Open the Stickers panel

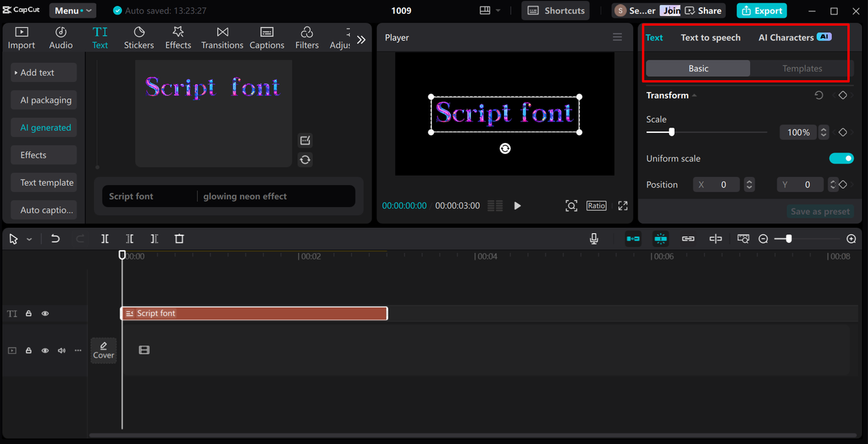pos(138,38)
